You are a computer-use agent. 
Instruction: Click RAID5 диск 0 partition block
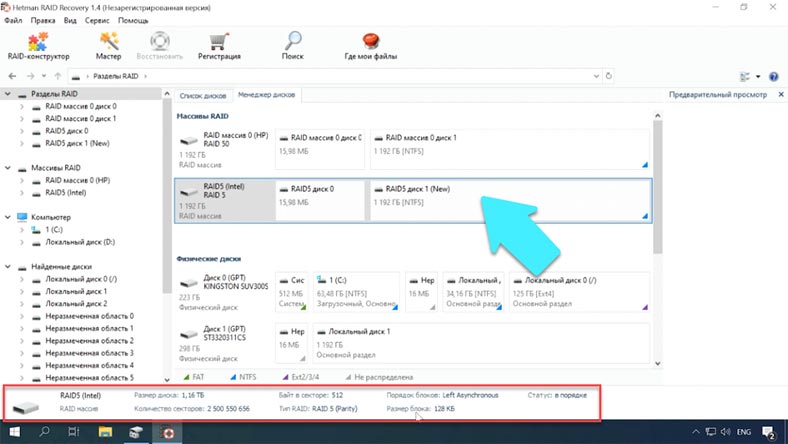[320, 200]
